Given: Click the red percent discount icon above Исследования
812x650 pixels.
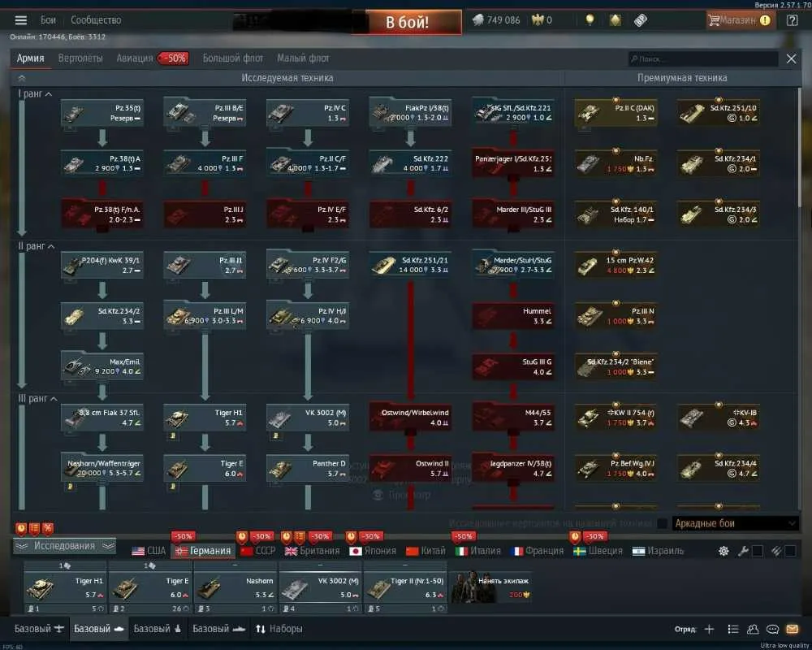Looking at the screenshot, I should point(48,528).
